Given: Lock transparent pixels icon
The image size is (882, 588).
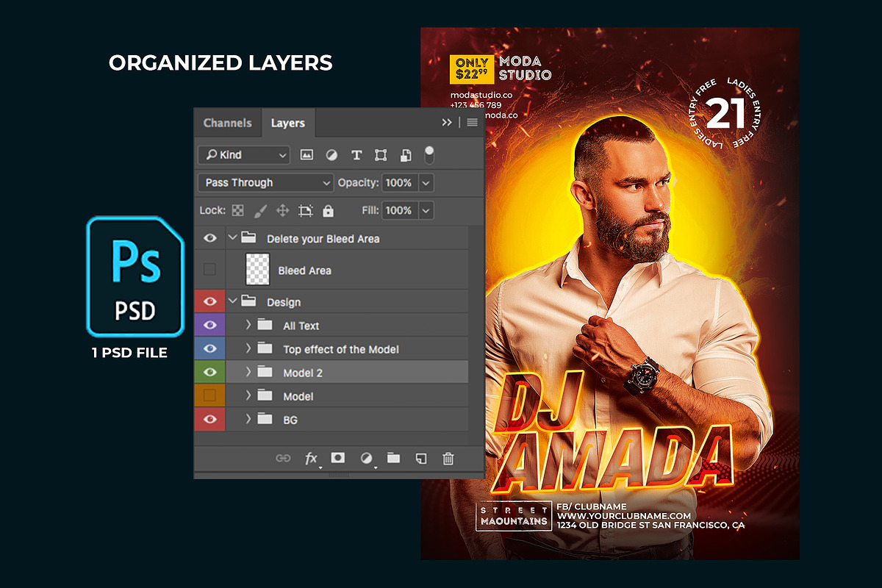Looking at the screenshot, I should (x=237, y=210).
